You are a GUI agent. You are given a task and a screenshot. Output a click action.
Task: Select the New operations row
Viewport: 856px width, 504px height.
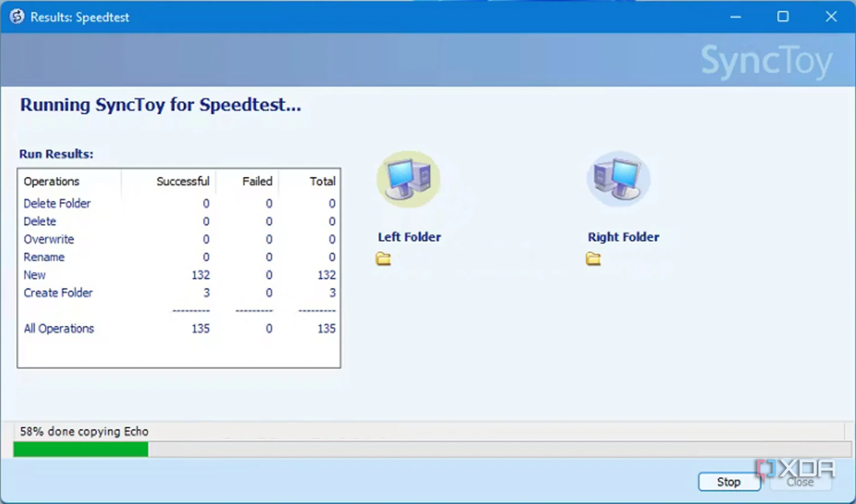click(x=34, y=275)
